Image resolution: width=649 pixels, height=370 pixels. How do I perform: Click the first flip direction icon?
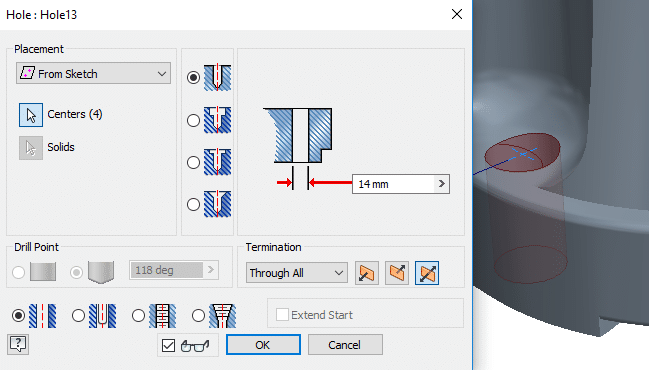click(x=367, y=273)
